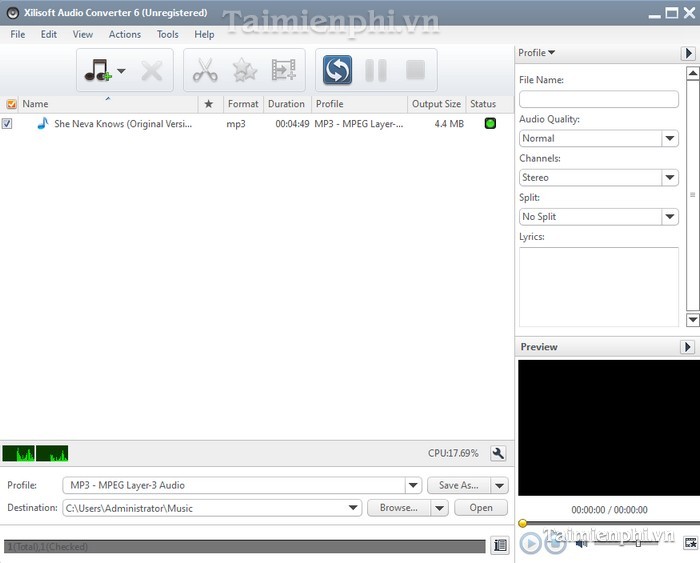Image resolution: width=700 pixels, height=563 pixels.
Task: Click the second green CPU waveform graph
Action: [x=52, y=453]
